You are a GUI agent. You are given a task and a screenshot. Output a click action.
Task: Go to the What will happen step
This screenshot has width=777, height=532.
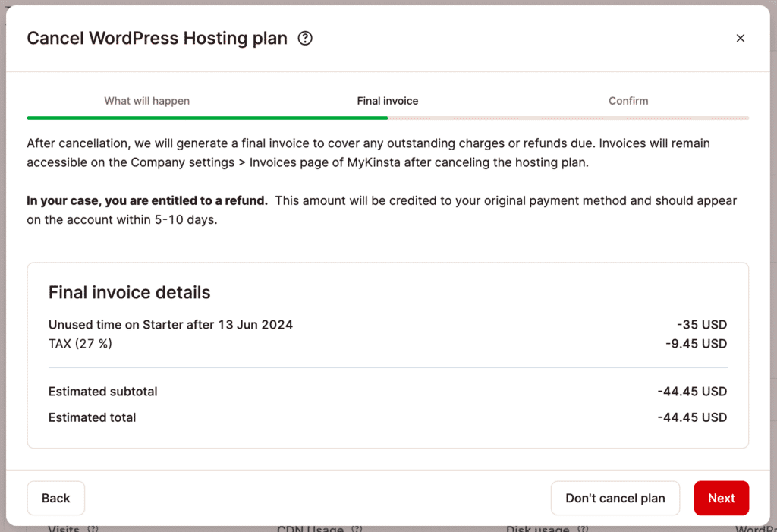point(146,101)
